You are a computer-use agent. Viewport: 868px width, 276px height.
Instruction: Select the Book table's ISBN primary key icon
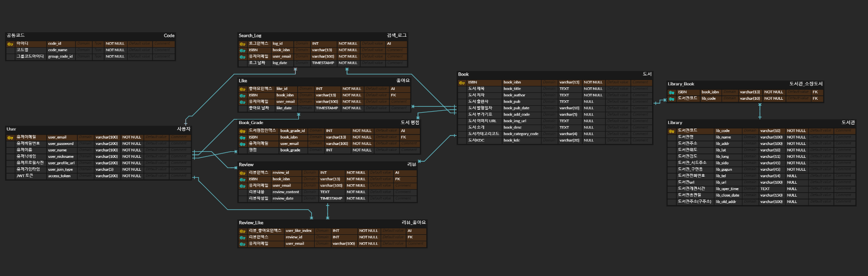pyautogui.click(x=462, y=82)
